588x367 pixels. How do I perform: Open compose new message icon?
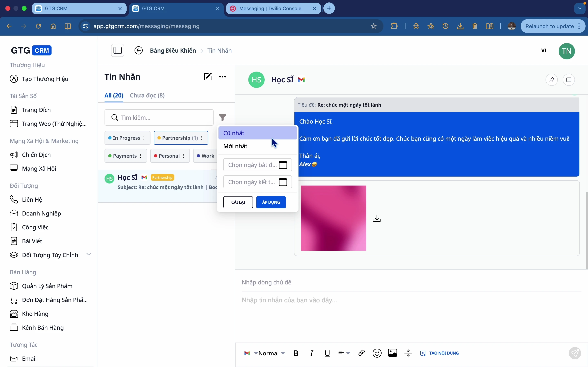tap(208, 77)
